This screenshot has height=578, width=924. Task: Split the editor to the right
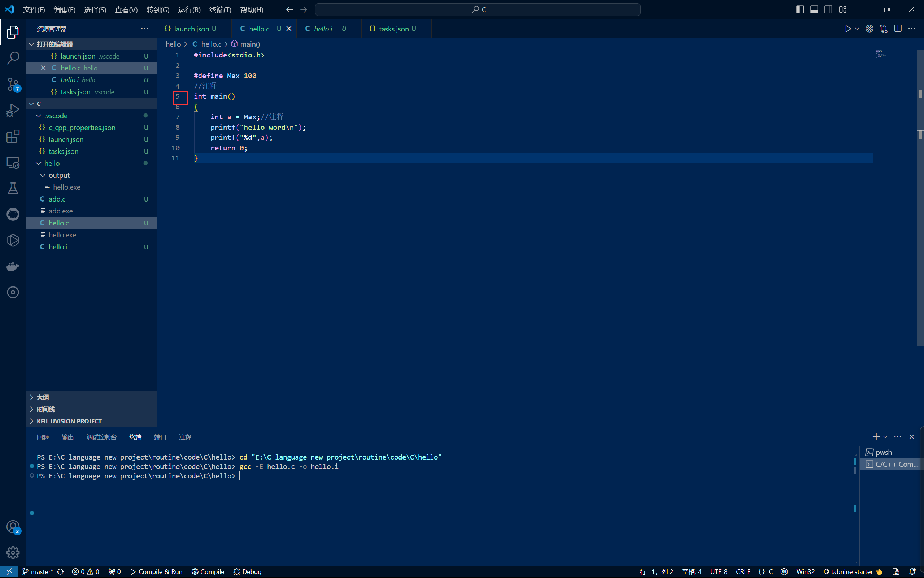898,29
